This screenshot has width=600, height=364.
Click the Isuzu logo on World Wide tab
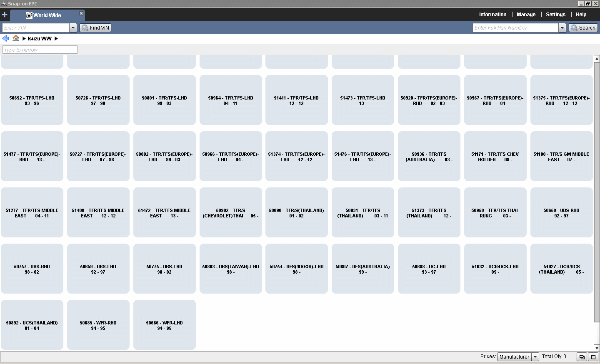pyautogui.click(x=29, y=15)
